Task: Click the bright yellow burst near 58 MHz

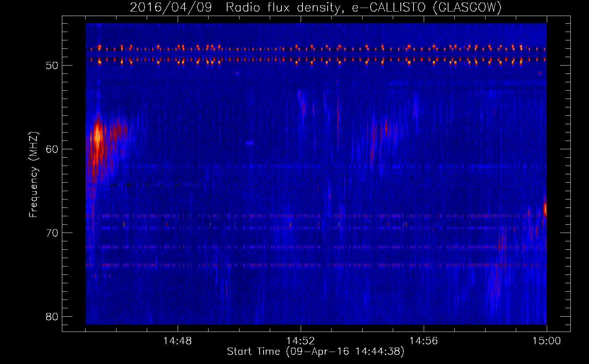Action: (97, 135)
